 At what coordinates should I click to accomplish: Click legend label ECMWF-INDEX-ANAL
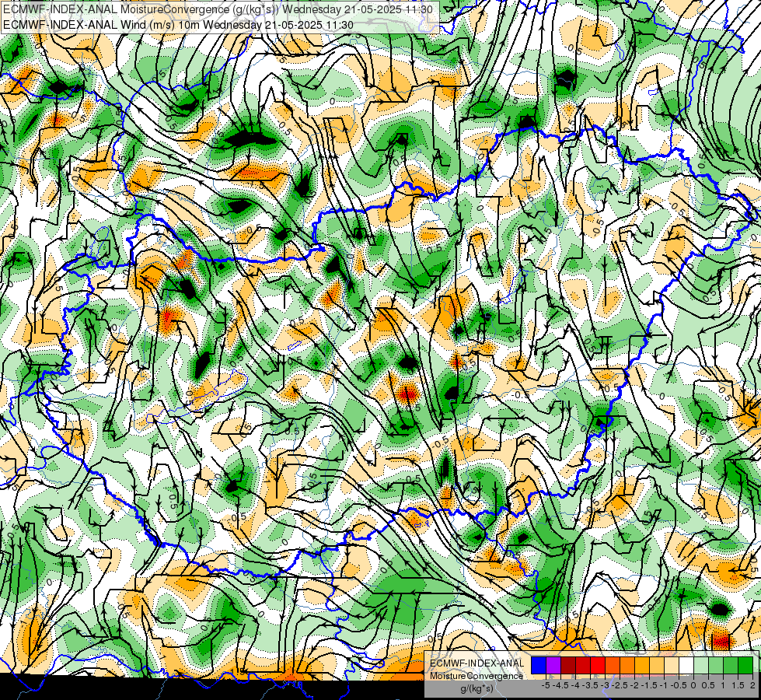pyautogui.click(x=477, y=663)
